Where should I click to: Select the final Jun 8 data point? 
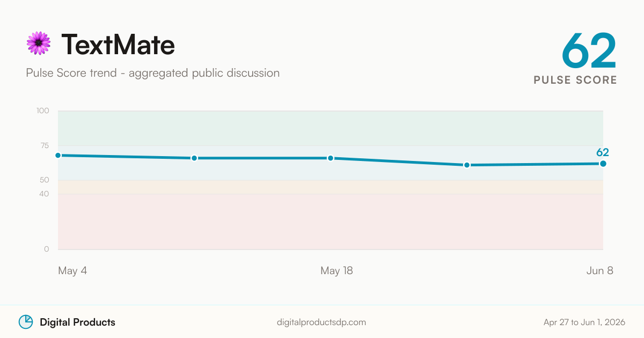[x=603, y=163]
